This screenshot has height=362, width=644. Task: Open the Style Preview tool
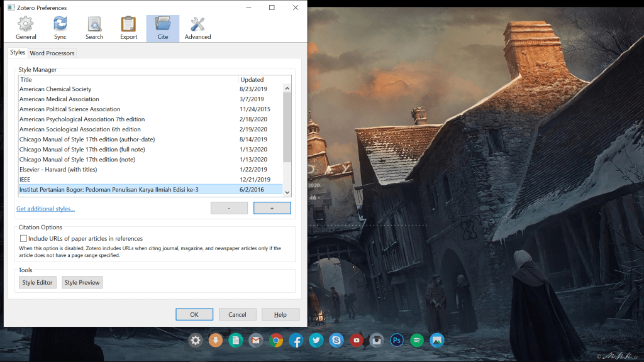tap(82, 283)
